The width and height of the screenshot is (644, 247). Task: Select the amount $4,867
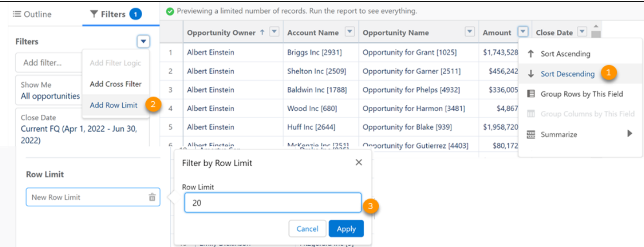point(507,108)
